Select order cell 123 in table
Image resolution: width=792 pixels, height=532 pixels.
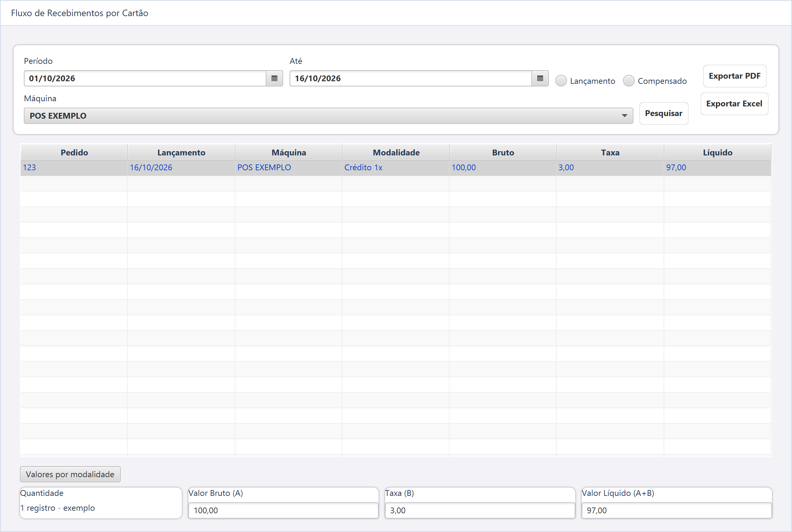(x=74, y=168)
